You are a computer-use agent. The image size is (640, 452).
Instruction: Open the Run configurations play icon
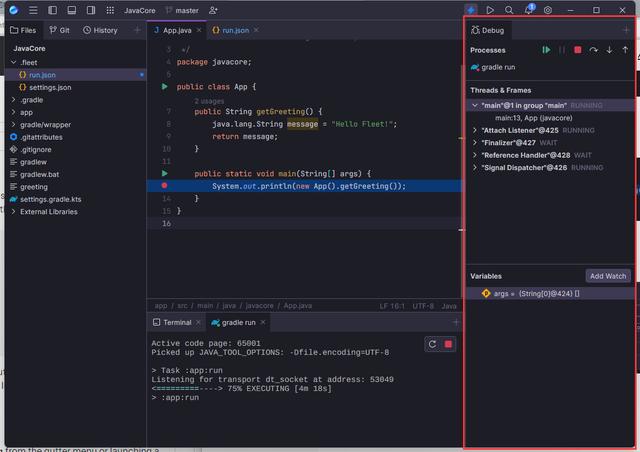(x=490, y=10)
